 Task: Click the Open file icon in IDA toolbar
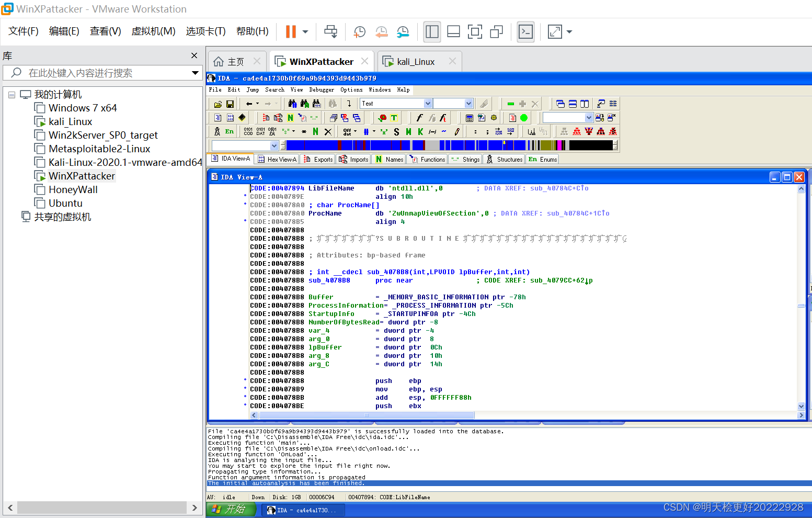click(218, 104)
